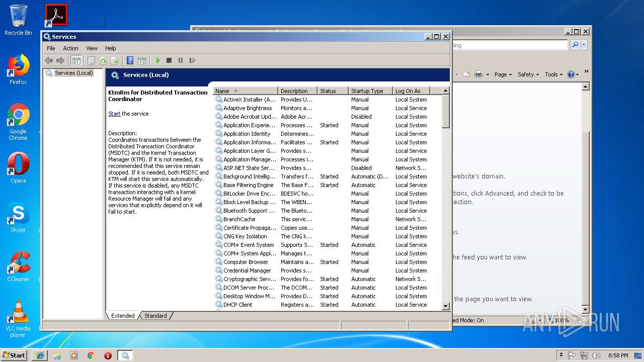
Task: Click gear icon of Bluetooth Support row
Action: click(x=218, y=211)
